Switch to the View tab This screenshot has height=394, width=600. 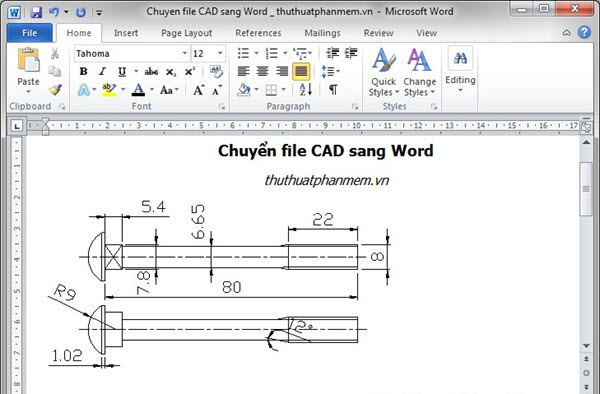click(x=426, y=33)
